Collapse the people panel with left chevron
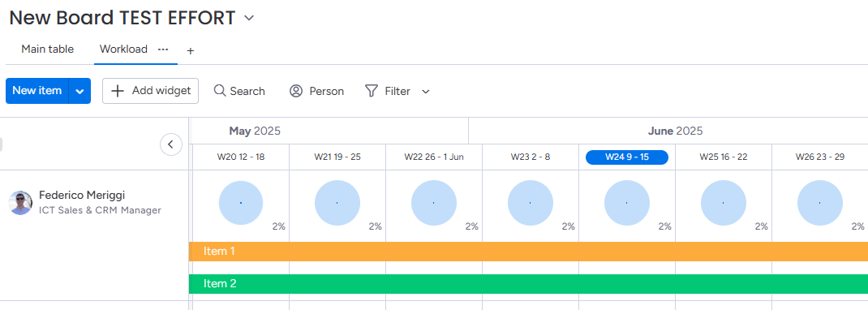 click(x=171, y=144)
